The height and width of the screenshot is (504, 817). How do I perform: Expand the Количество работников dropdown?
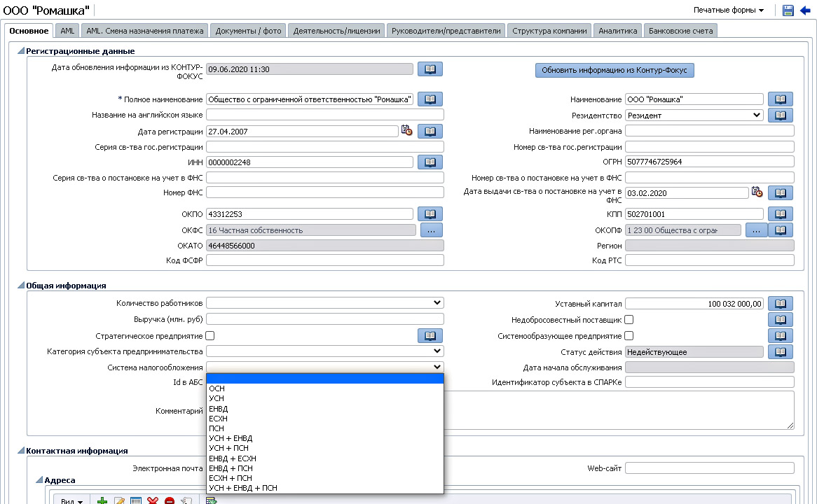pos(325,303)
